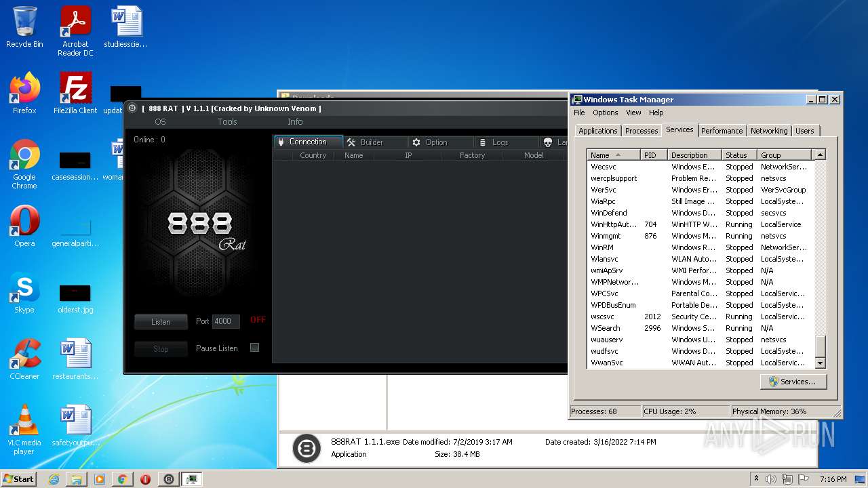Launch Firefox from the desktop
Screen dimensions: 868x488
click(24, 94)
